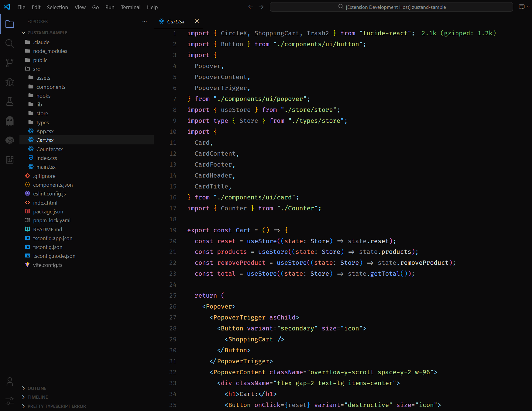Image resolution: width=532 pixels, height=411 pixels.
Task: Open the Run and Debug panel
Action: (9, 82)
